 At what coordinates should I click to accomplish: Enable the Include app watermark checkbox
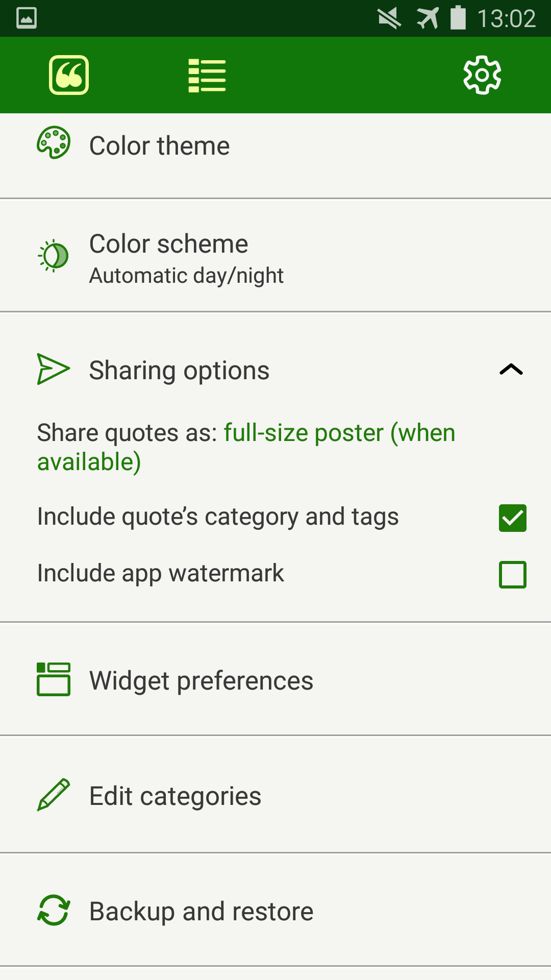[x=512, y=574]
